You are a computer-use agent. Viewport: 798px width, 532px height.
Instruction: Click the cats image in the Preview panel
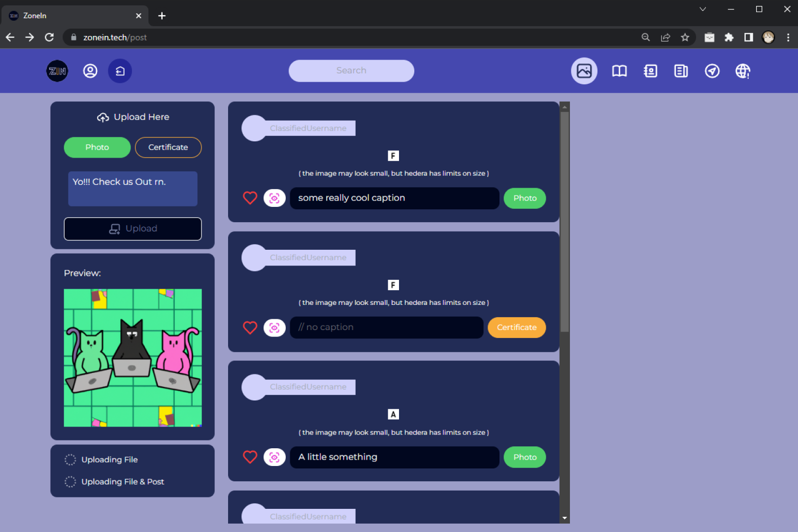click(x=133, y=357)
